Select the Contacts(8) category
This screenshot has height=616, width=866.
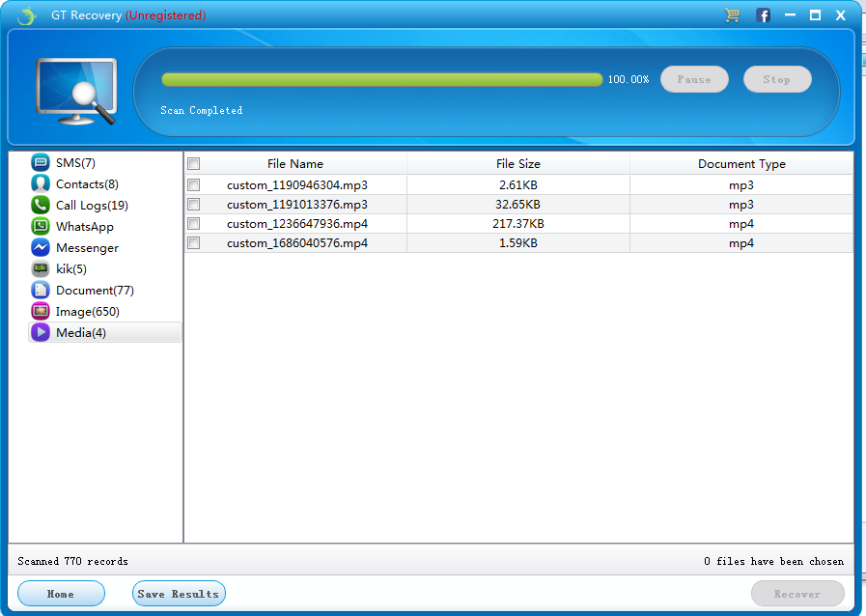tap(87, 184)
